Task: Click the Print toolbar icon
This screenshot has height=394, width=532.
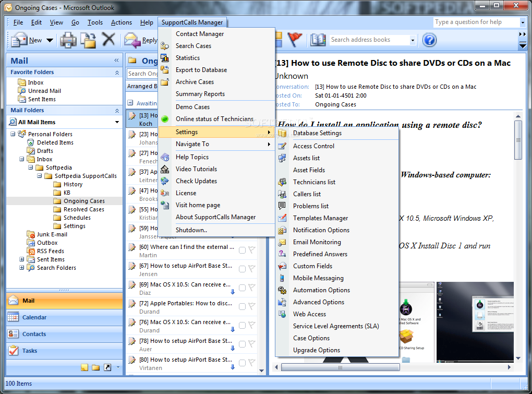Action: pyautogui.click(x=68, y=40)
